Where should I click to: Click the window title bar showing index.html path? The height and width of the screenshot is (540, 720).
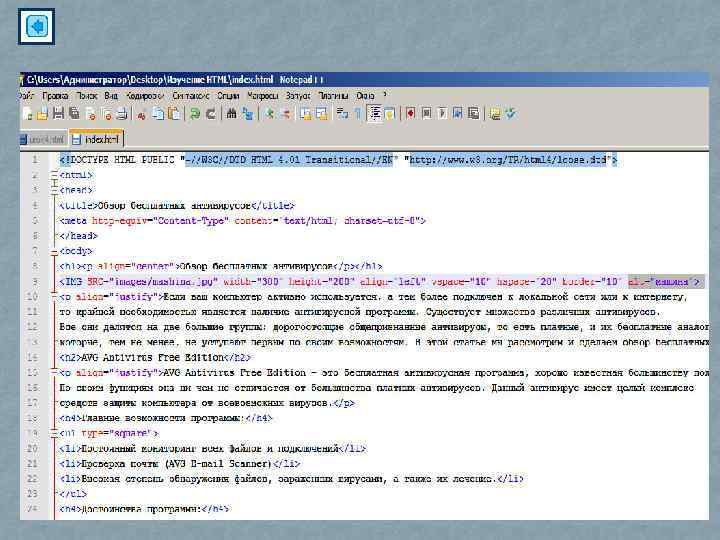pyautogui.click(x=364, y=79)
